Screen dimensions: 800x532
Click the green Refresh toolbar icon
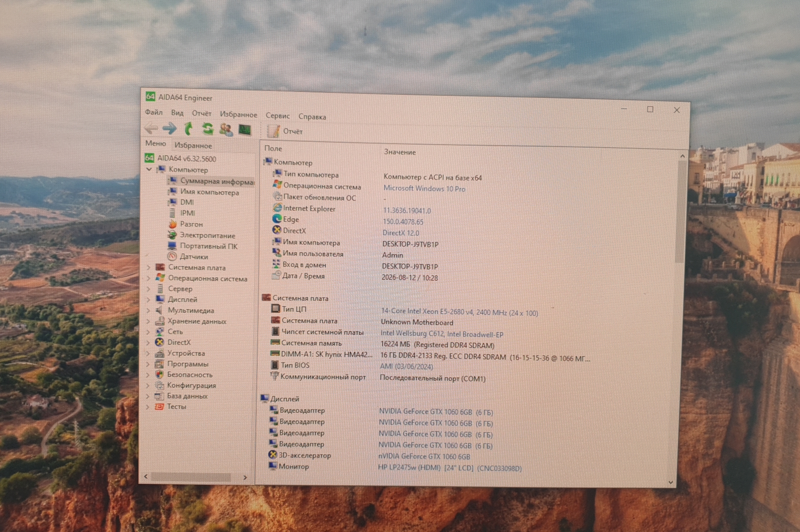tap(207, 129)
